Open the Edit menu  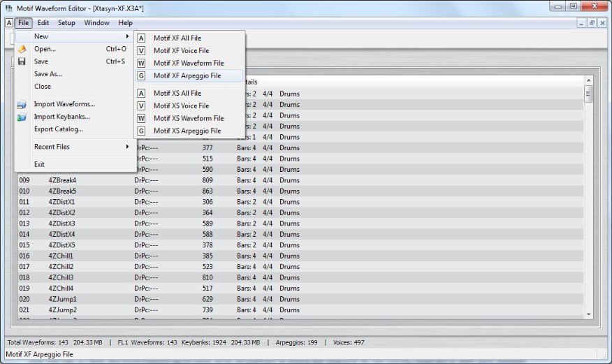[x=43, y=23]
